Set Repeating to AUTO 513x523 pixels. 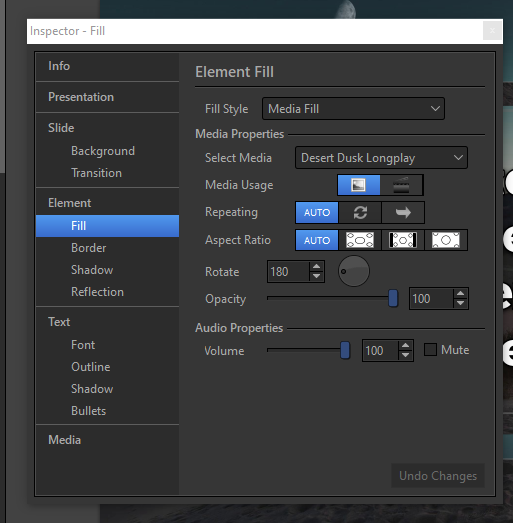(317, 212)
